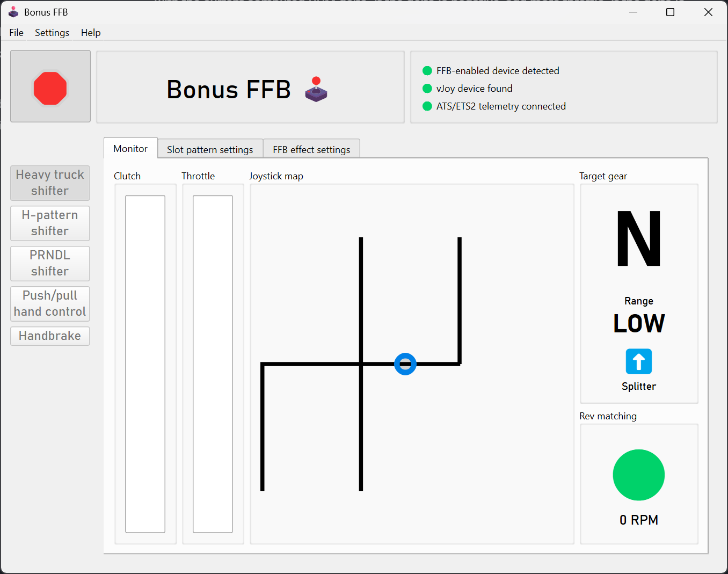Click the blue Splitter up-arrow icon
Screen dimensions: 728x574
click(x=639, y=361)
